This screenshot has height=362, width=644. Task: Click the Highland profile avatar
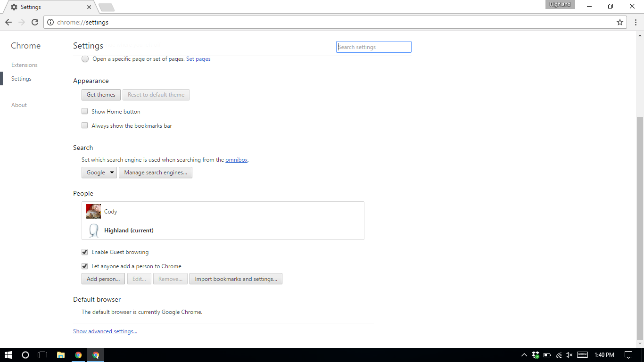(93, 230)
